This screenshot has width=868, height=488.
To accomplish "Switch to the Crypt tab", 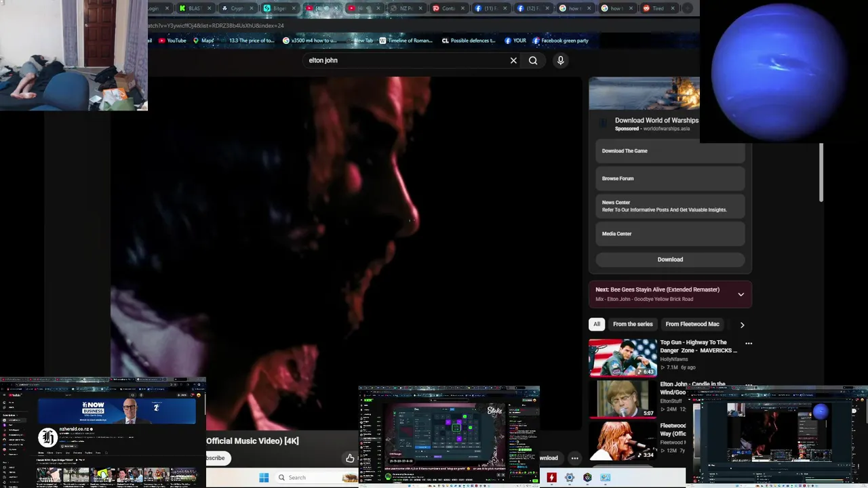I will pos(236,8).
